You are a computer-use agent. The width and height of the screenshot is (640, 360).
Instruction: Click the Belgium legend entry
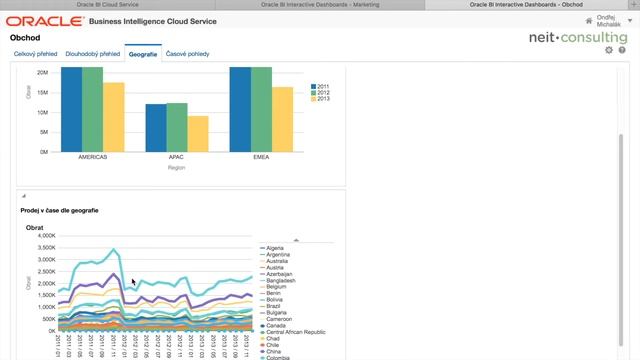point(273,287)
